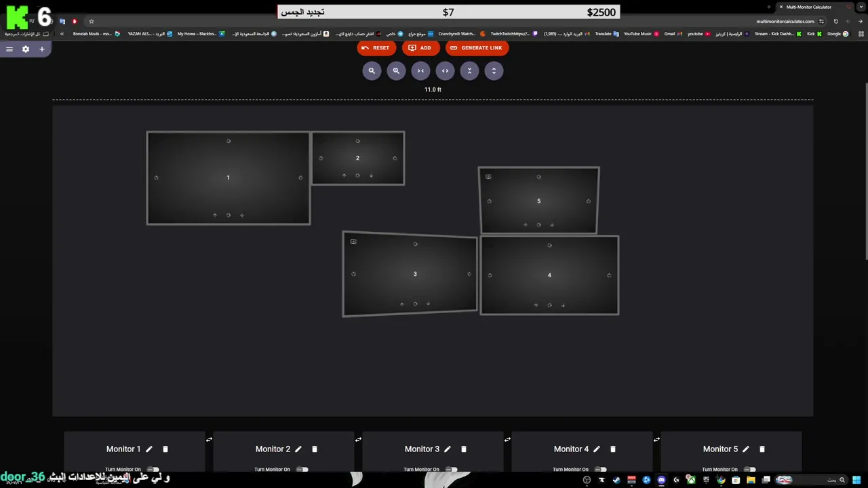Viewport: 868px width, 488px height.
Task: Click the horizontal expand arrows button
Action: 445,70
